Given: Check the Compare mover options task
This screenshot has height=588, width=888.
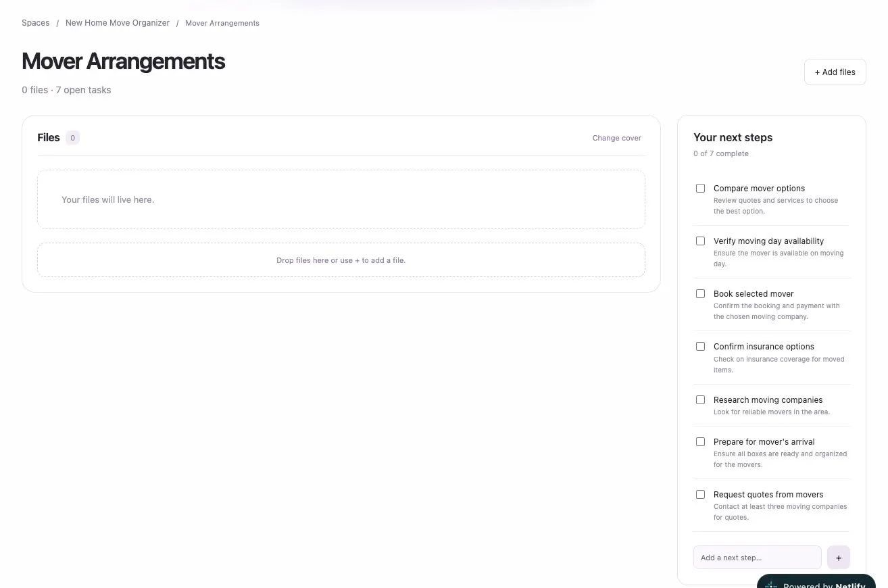Looking at the screenshot, I should pyautogui.click(x=700, y=189).
